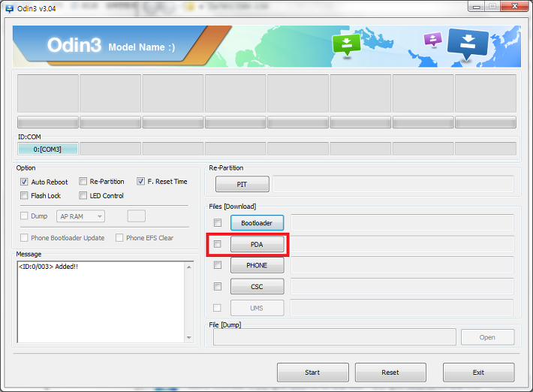Select the 0:[COM3] port slot
Screen dimensions: 533x392
pos(47,149)
